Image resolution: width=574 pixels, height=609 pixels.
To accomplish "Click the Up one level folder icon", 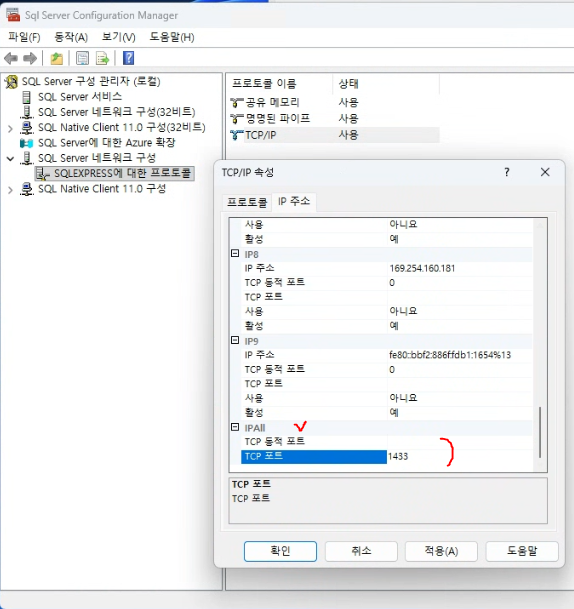I will (x=57, y=58).
